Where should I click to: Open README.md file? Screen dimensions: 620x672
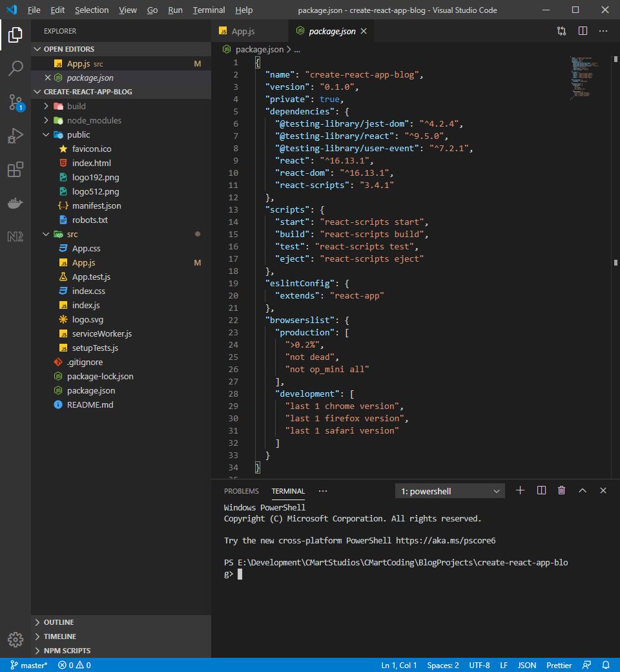(121, 404)
